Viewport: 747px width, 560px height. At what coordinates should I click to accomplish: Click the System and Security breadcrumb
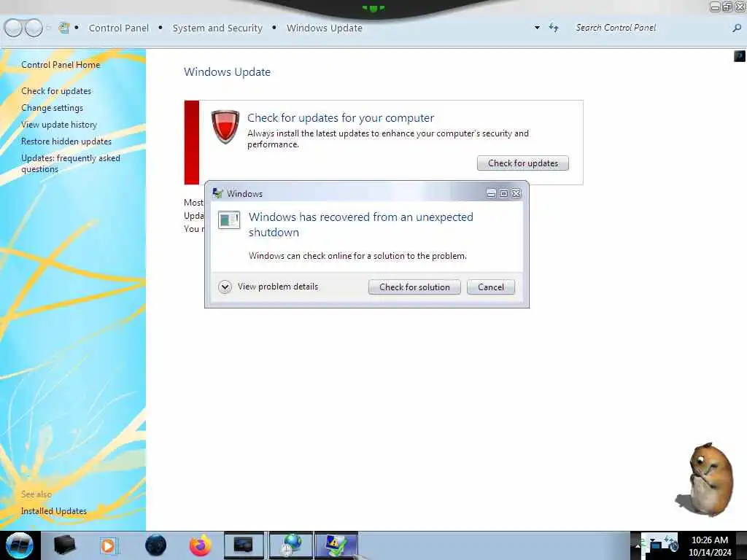[217, 28]
